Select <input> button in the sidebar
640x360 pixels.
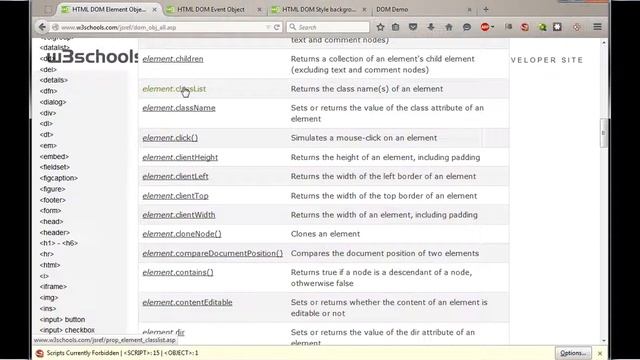click(62, 319)
